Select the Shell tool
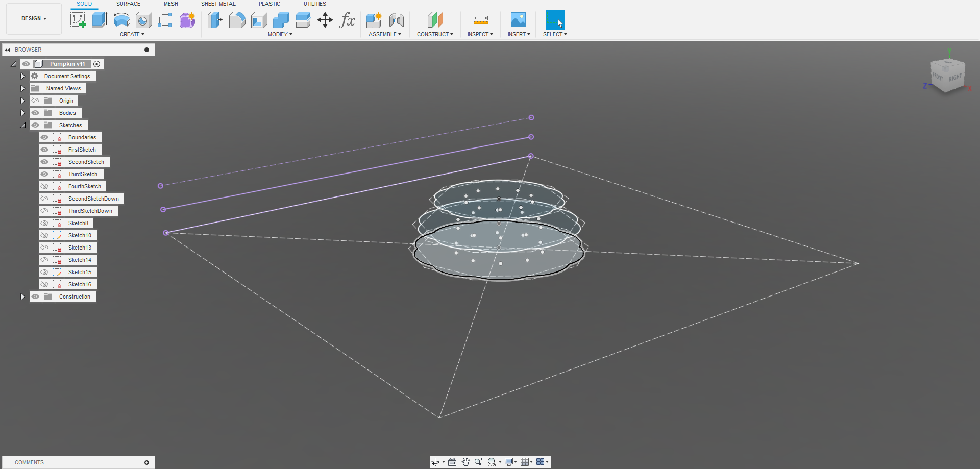The width and height of the screenshot is (980, 469). tap(259, 20)
